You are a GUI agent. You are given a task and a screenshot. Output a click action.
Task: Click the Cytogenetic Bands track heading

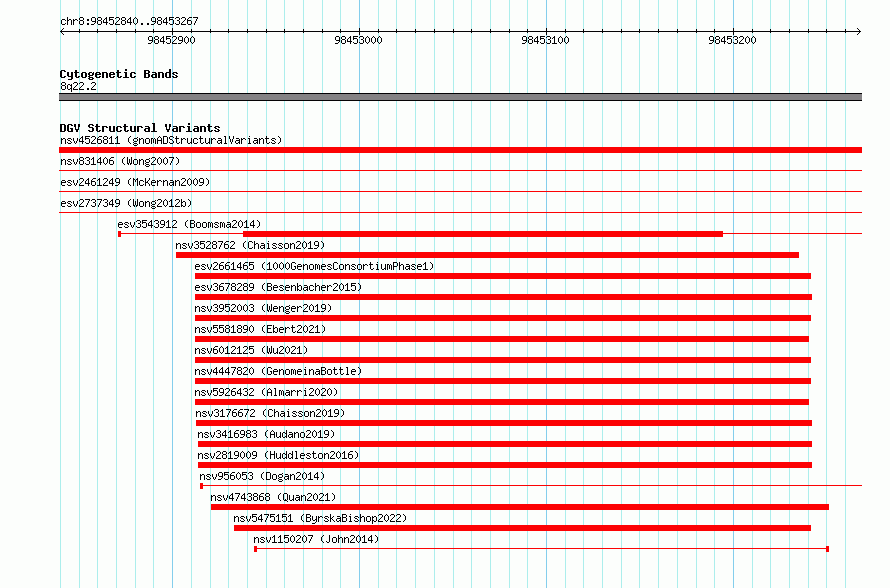[119, 74]
